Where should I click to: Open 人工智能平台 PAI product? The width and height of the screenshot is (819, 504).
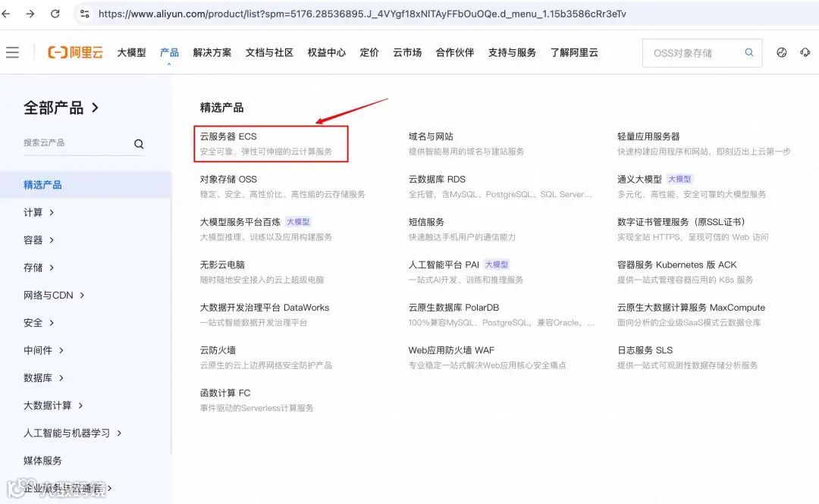click(444, 265)
